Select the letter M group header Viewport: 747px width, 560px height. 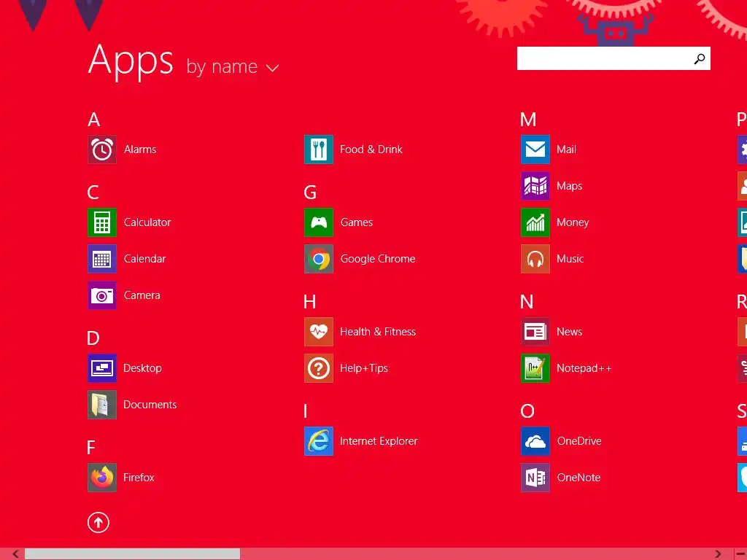pos(528,120)
